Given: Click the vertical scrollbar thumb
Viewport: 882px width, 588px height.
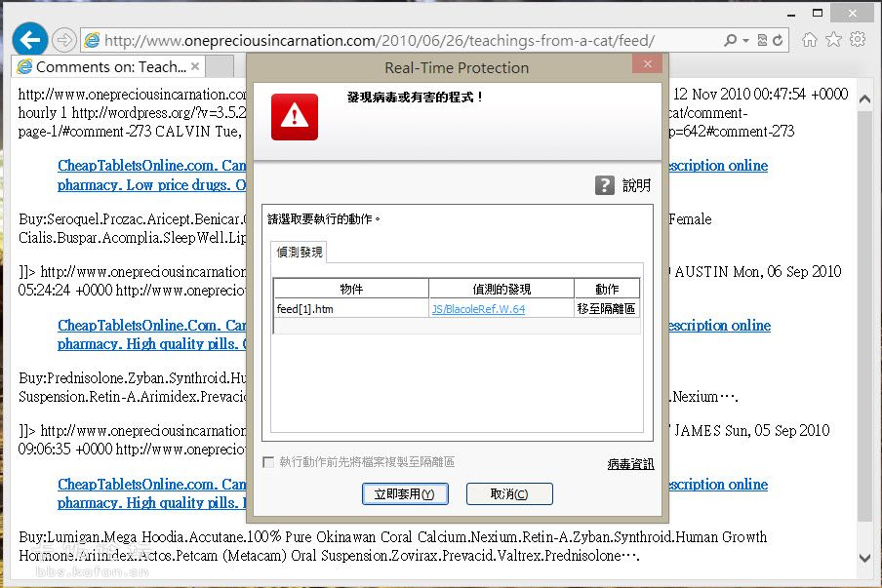Looking at the screenshot, I should point(864,315).
